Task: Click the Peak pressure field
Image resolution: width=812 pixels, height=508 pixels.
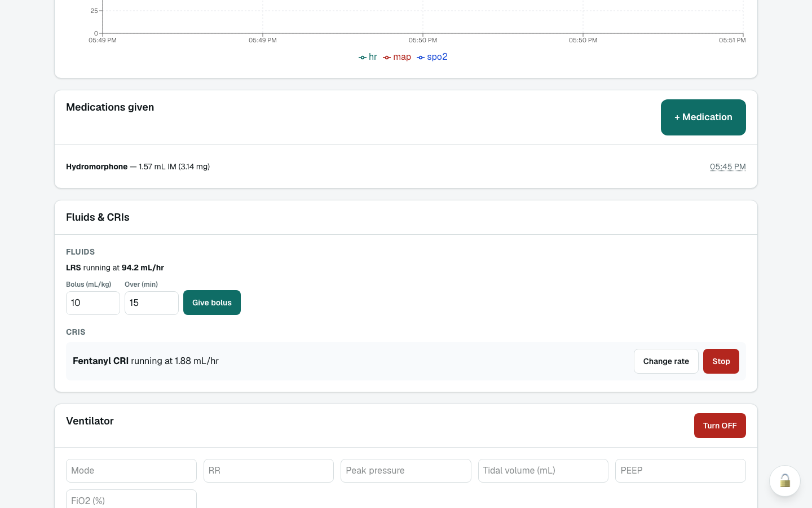Action: (406, 471)
